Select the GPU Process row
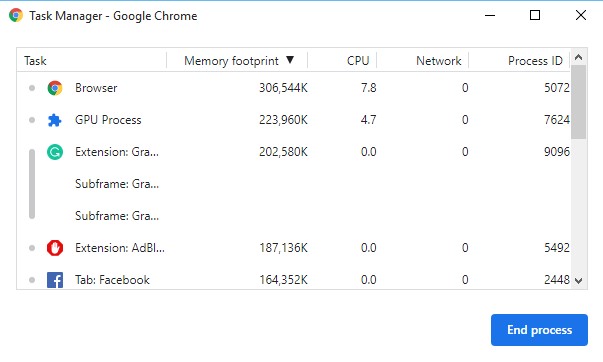The width and height of the screenshot is (603, 362). coord(294,120)
